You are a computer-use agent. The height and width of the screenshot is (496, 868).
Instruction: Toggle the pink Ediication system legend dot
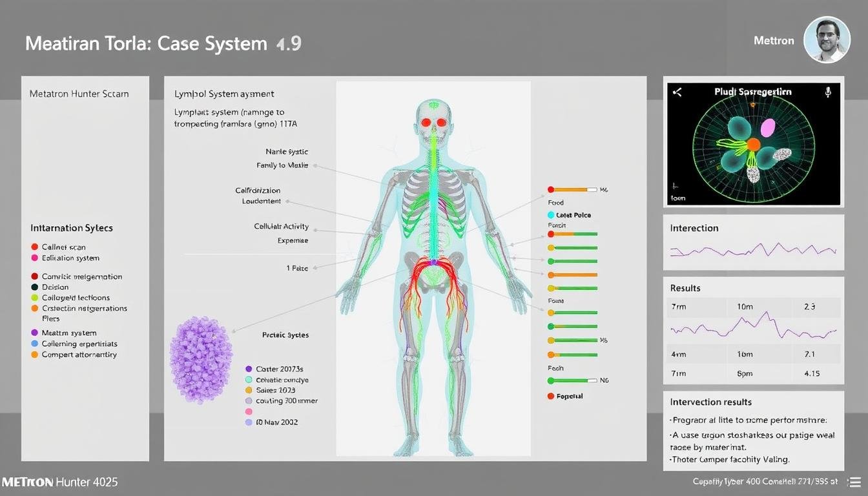coord(35,258)
